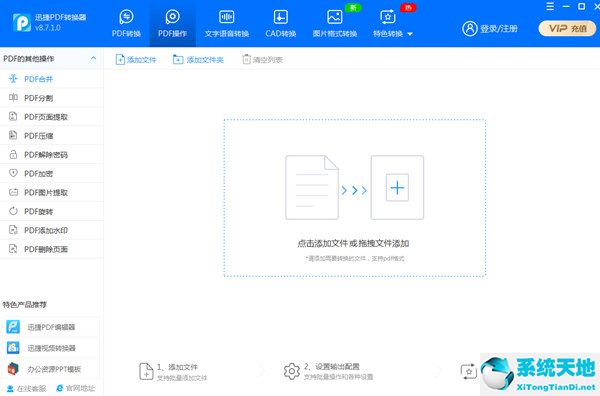Select PDF添加水印 in the sidebar
Viewport: 600px width, 396px height.
click(x=52, y=230)
